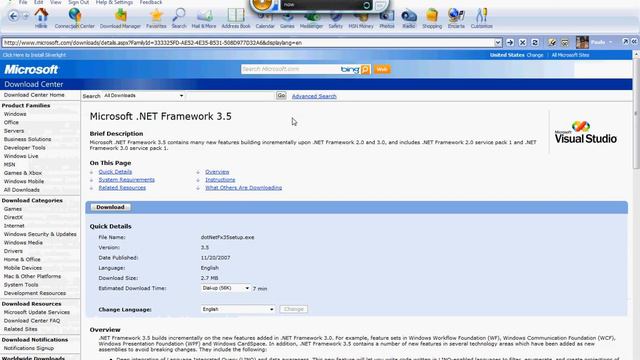Click United States Change link

[x=535, y=55]
